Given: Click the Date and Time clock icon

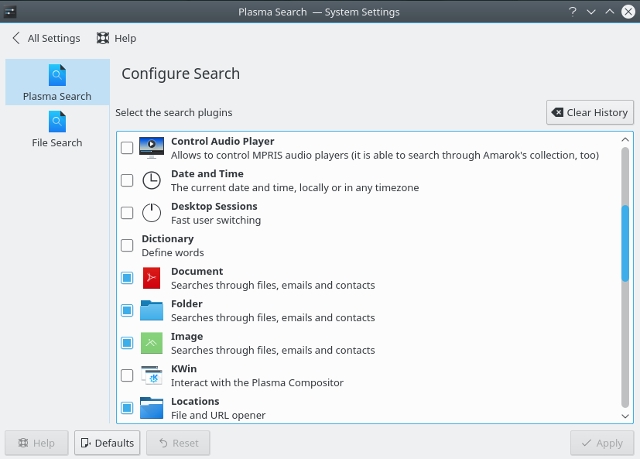Looking at the screenshot, I should coord(151,180).
